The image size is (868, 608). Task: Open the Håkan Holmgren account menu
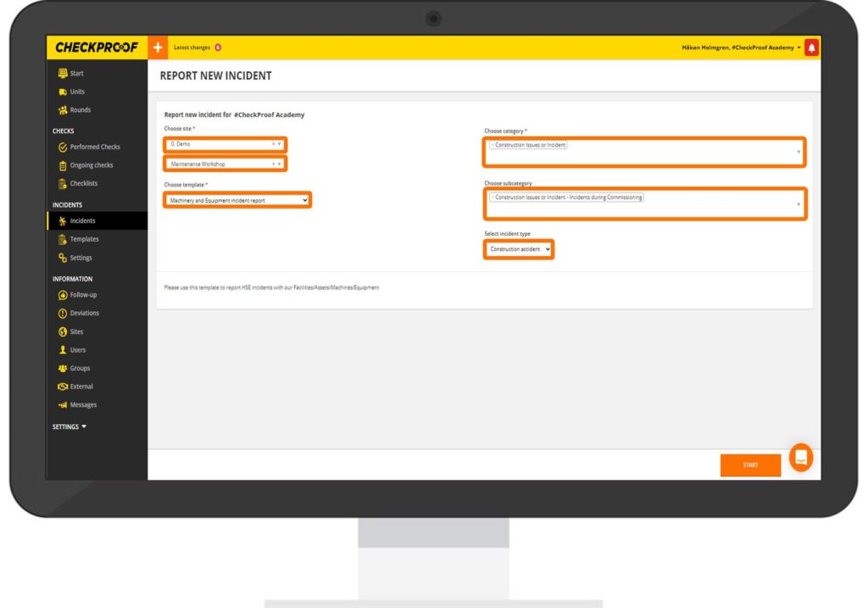pyautogui.click(x=740, y=47)
